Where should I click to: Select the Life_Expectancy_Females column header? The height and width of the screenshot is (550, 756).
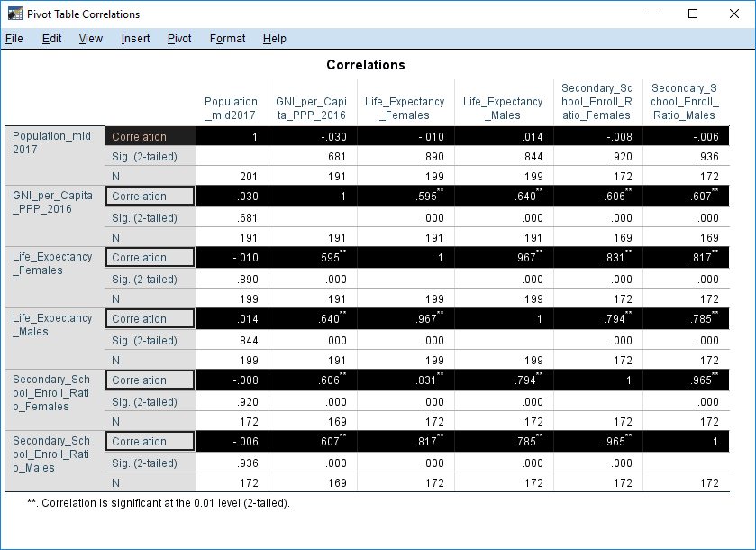click(405, 108)
